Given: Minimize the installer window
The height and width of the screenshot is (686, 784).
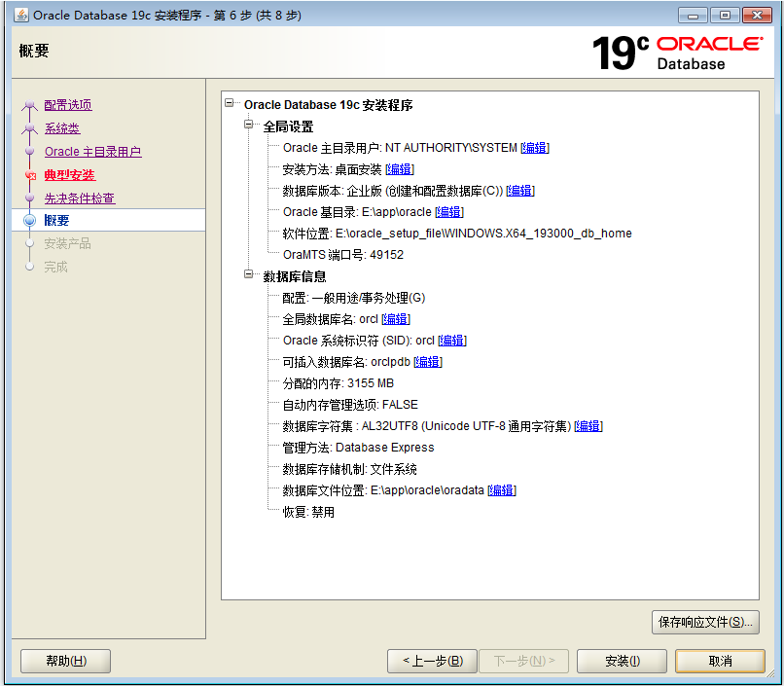Looking at the screenshot, I should [693, 16].
